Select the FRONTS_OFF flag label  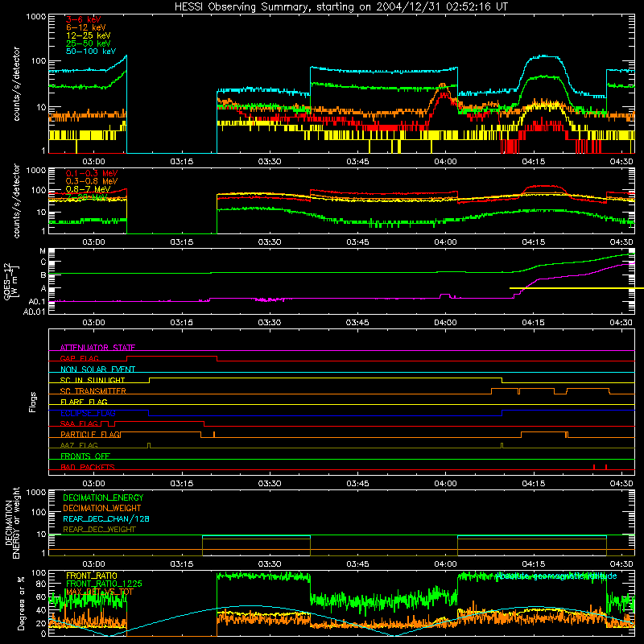(x=85, y=456)
